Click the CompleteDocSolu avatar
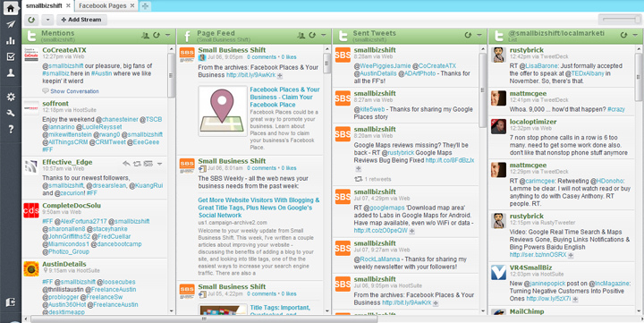Image resolution: width=644 pixels, height=323 pixels. [31, 210]
